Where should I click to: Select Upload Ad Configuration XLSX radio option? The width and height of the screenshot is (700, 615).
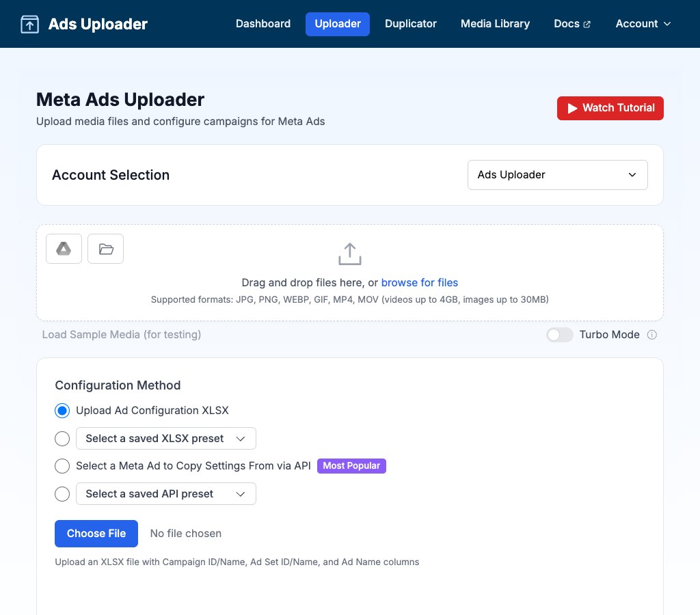(x=62, y=411)
